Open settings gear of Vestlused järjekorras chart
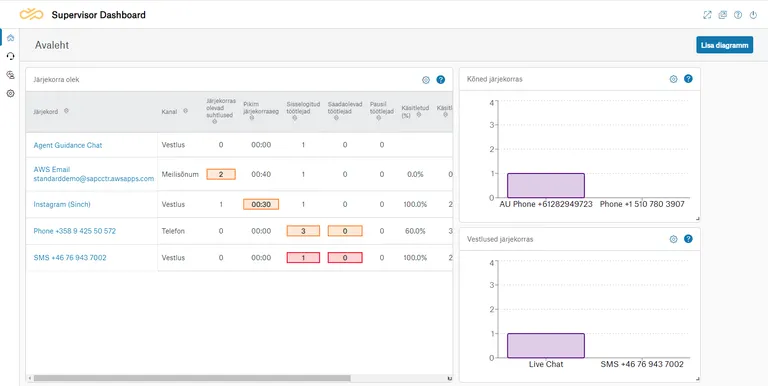The width and height of the screenshot is (768, 386). 673,239
